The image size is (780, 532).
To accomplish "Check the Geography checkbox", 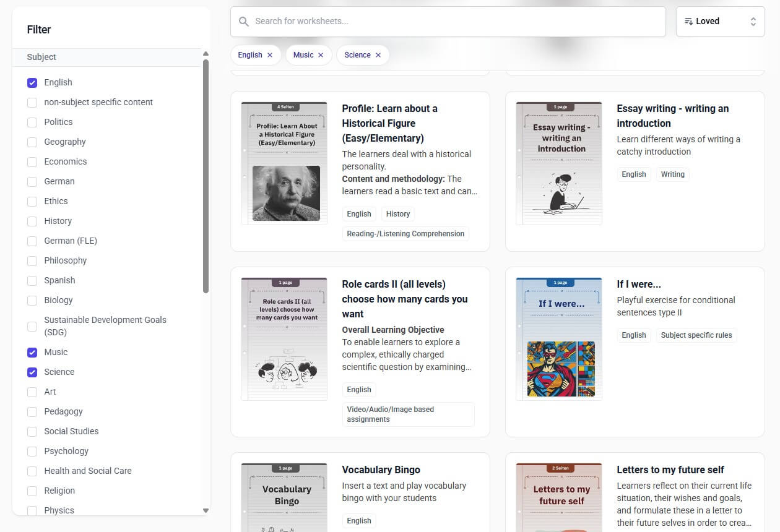I will (32, 142).
